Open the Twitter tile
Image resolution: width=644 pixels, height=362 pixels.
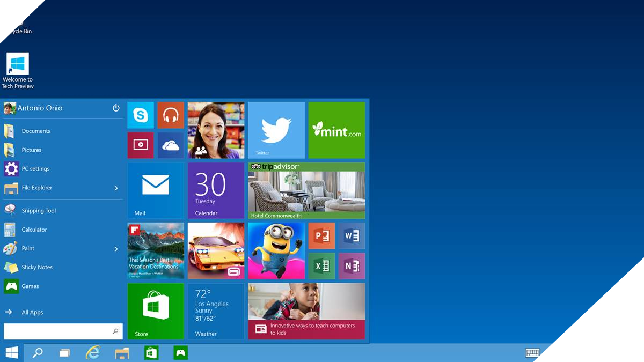[x=276, y=130]
